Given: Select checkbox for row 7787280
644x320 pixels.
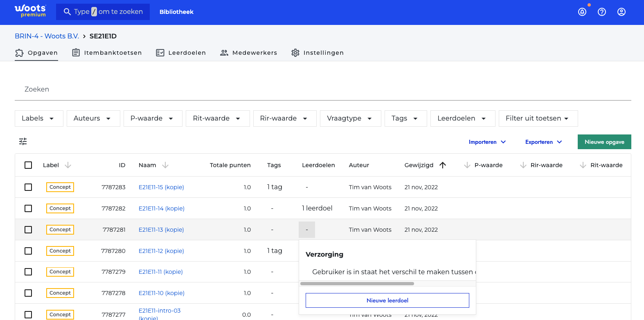Looking at the screenshot, I should [x=28, y=251].
